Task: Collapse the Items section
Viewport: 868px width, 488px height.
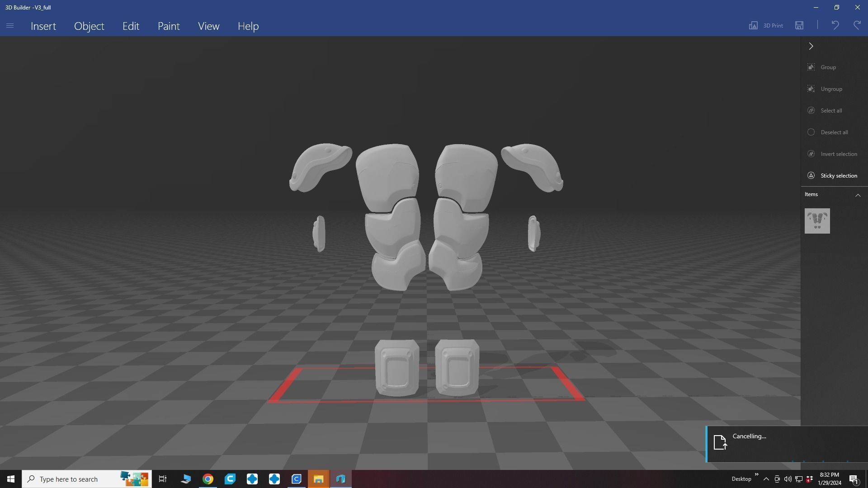Action: coord(858,195)
